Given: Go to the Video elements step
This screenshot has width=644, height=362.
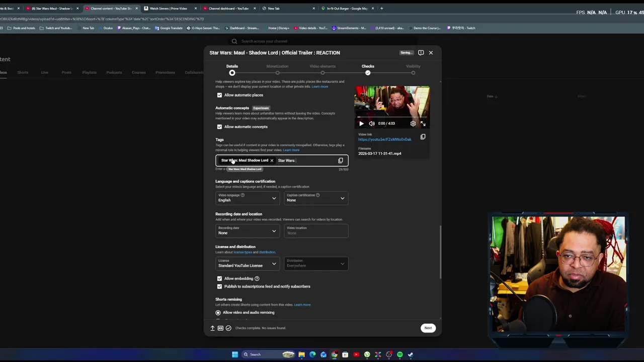Looking at the screenshot, I should pos(323,69).
